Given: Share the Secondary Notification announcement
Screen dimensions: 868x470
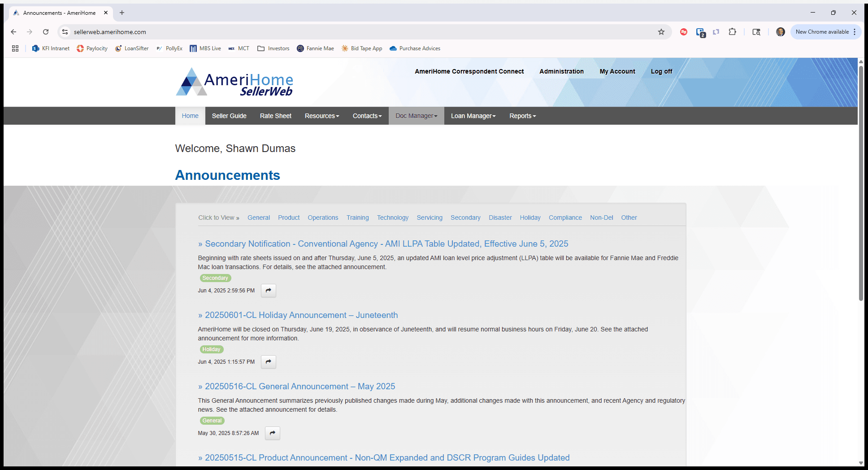Looking at the screenshot, I should coord(269,291).
